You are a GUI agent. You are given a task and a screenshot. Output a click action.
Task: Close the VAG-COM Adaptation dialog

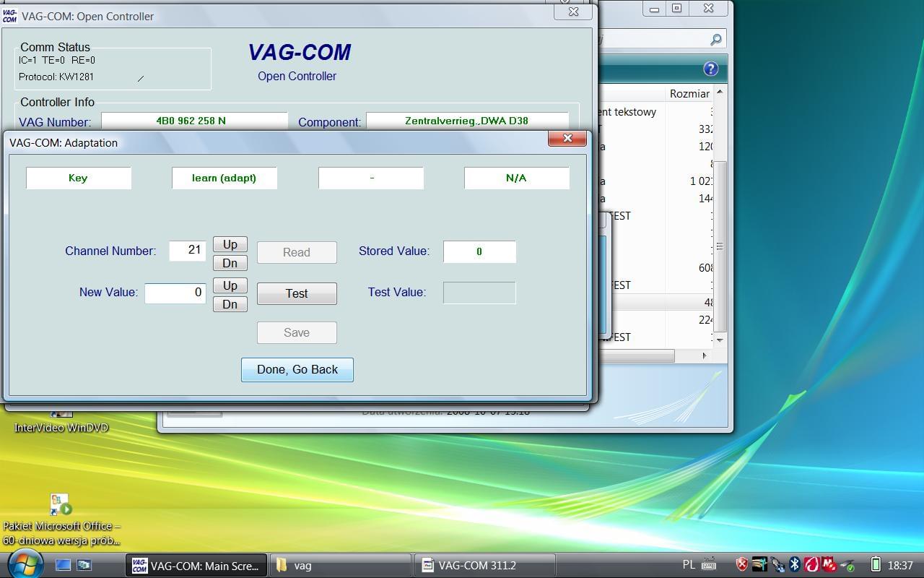click(x=567, y=138)
